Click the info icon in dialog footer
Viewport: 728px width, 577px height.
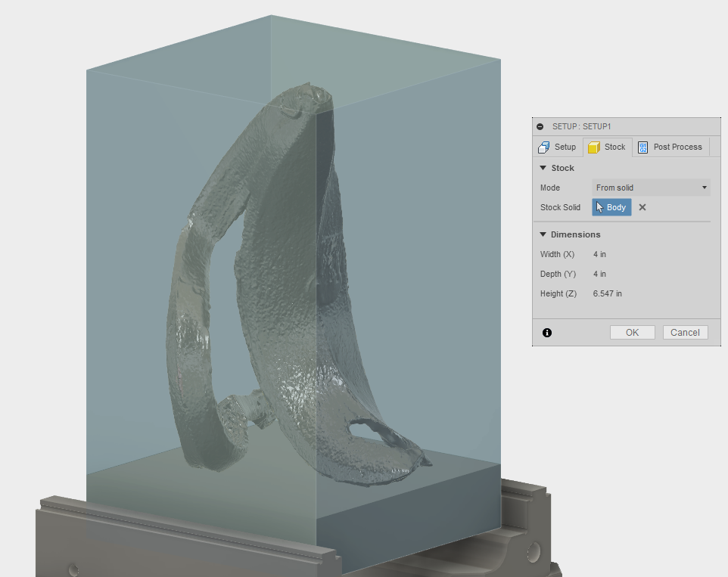(547, 333)
